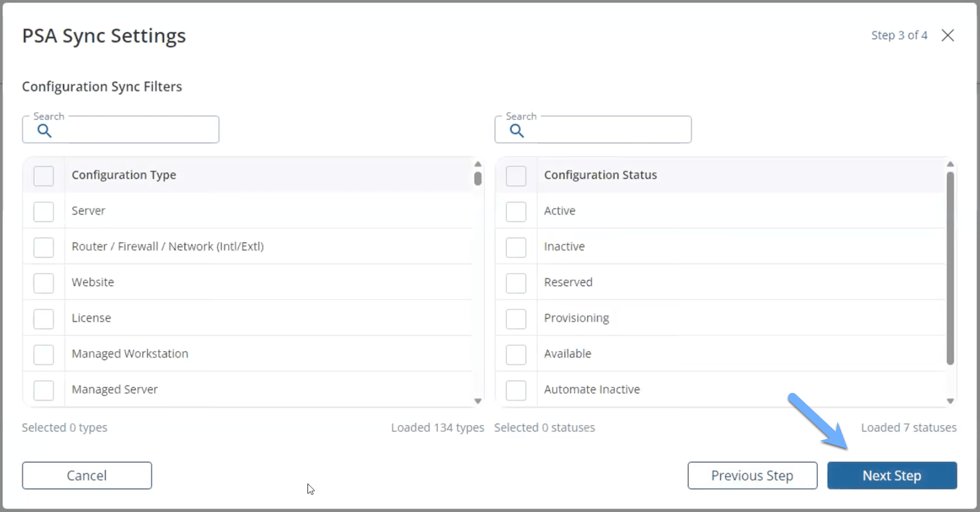The image size is (980, 512).
Task: Click the up arrow on the status list scrollbar
Action: pos(950,164)
